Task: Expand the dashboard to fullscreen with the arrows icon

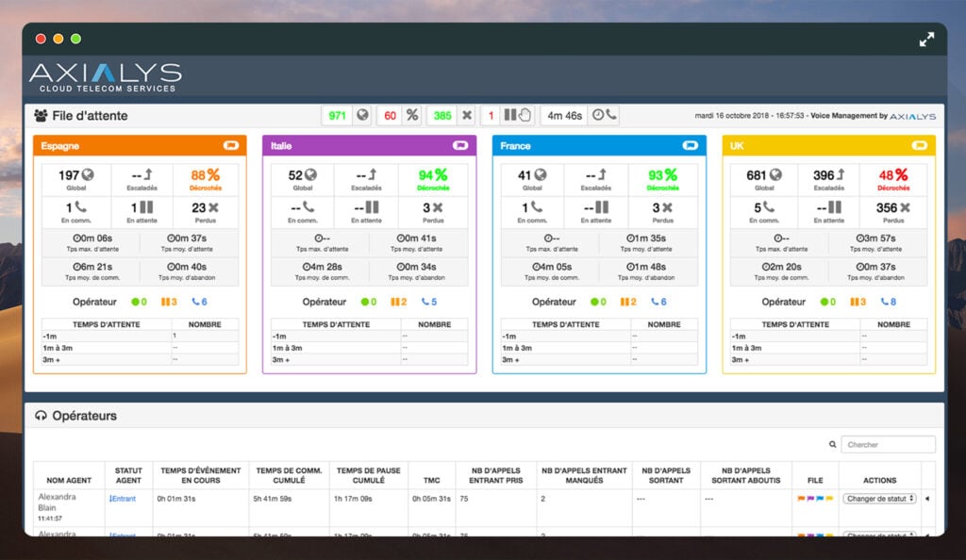Action: [x=926, y=40]
